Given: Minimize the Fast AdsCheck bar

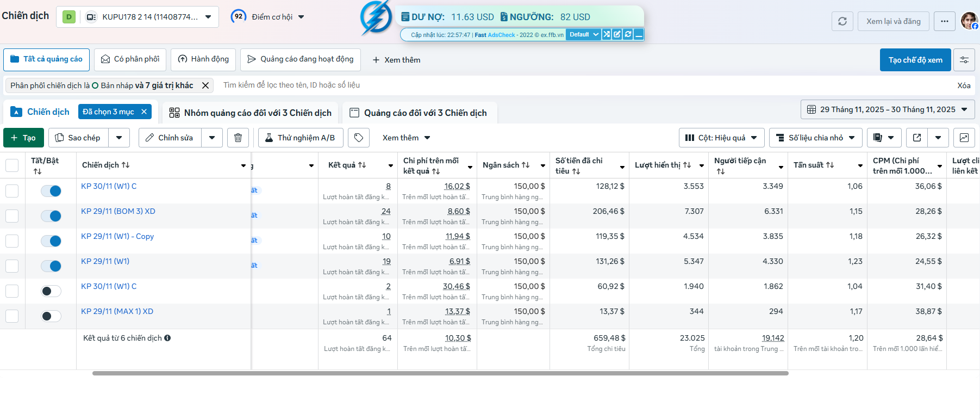Looking at the screenshot, I should 639,34.
